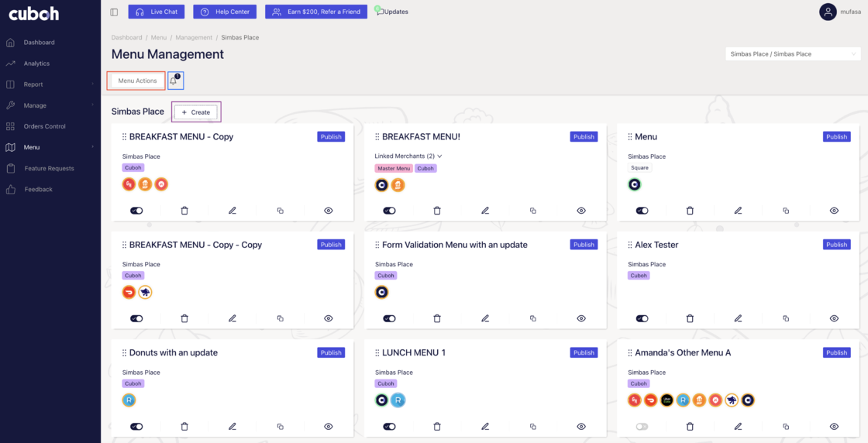Image resolution: width=868 pixels, height=443 pixels.
Task: Enable the Amanda's Other Menu A toggle
Action: (x=642, y=427)
